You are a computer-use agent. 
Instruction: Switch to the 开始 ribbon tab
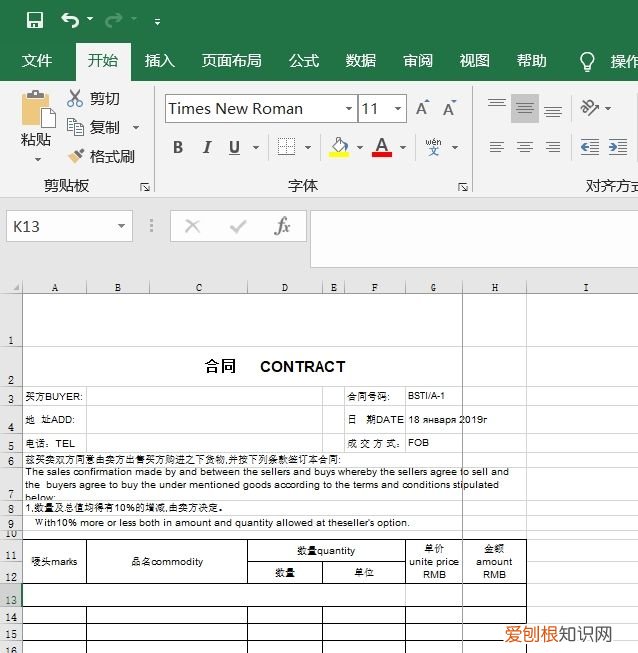(x=103, y=61)
